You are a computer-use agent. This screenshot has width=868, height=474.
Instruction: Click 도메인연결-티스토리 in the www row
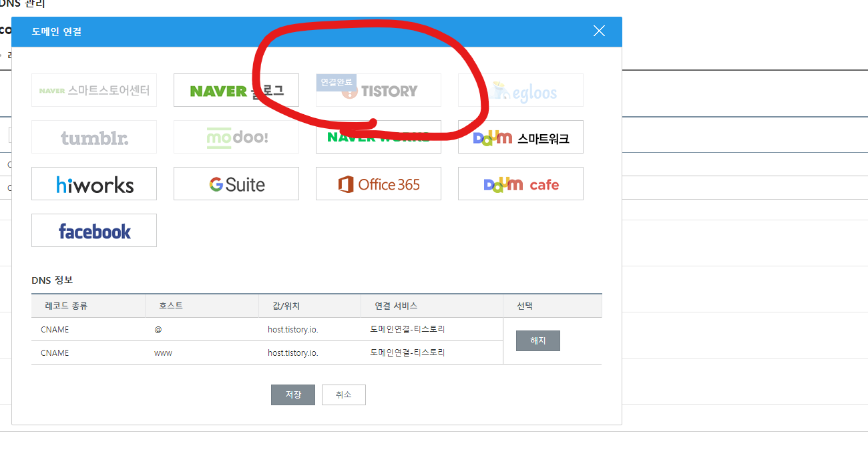pyautogui.click(x=407, y=352)
